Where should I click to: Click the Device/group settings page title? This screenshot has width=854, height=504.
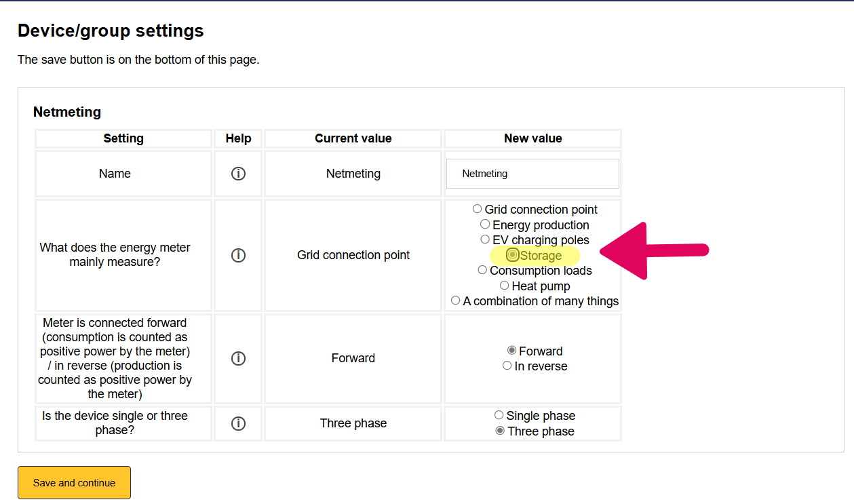pyautogui.click(x=111, y=31)
